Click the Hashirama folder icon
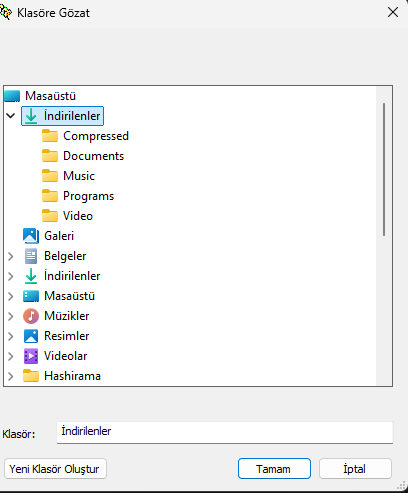This screenshot has height=493, width=408. click(31, 376)
